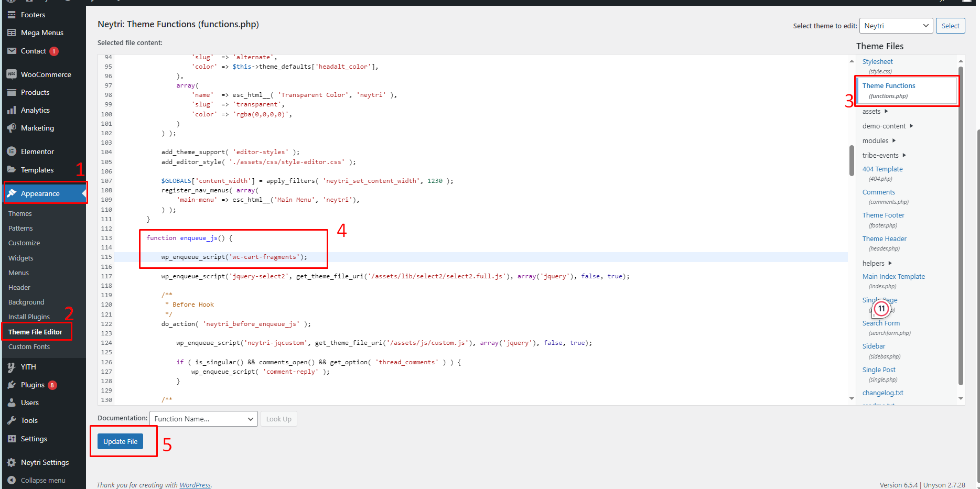The height and width of the screenshot is (489, 980).
Task: Open the Customize submenu item
Action: tap(24, 243)
